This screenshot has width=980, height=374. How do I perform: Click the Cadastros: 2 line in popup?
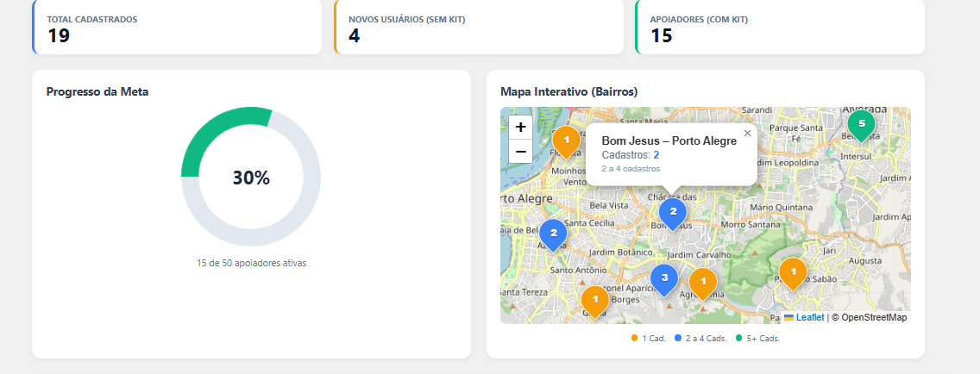pyautogui.click(x=631, y=155)
